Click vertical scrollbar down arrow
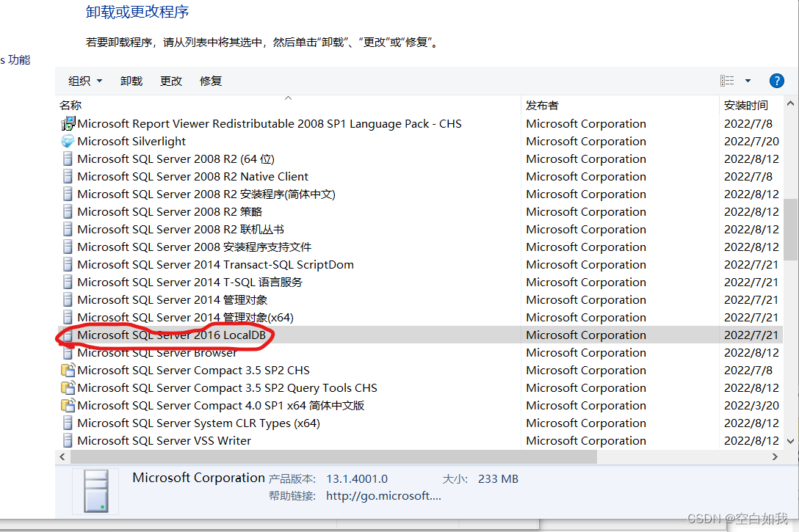 point(790,441)
